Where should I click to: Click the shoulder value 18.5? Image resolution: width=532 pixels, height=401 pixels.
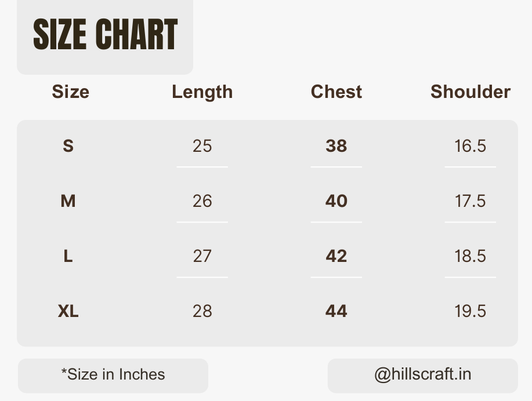[x=471, y=256]
